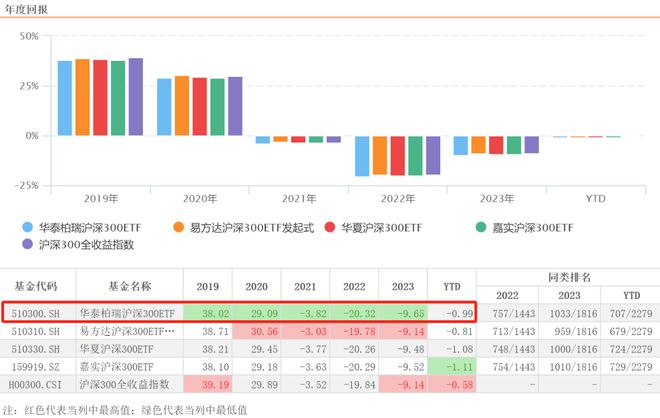This screenshot has width=660, height=418.
Task: Click the 基金代码 column header
Action: coord(36,286)
